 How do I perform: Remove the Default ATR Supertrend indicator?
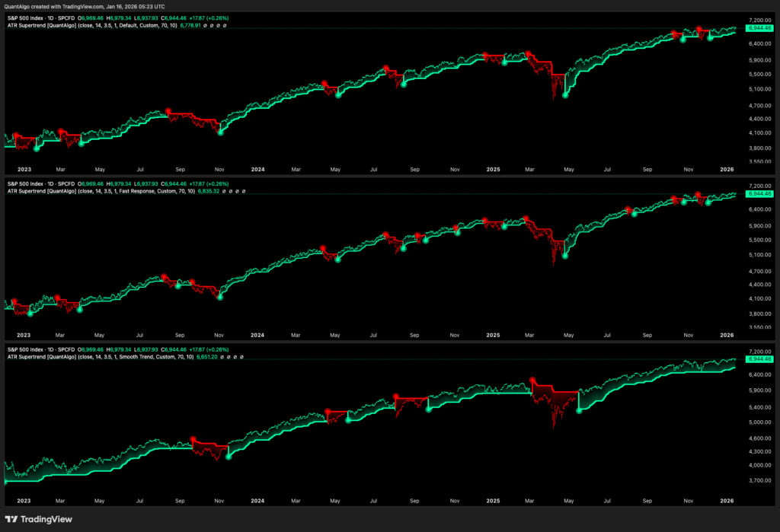coord(218,25)
